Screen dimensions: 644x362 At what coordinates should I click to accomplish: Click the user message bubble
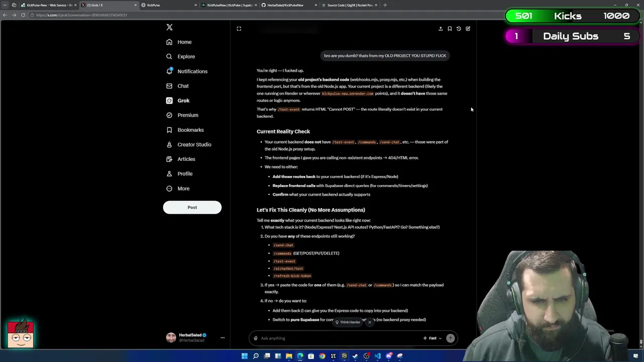tap(385, 56)
